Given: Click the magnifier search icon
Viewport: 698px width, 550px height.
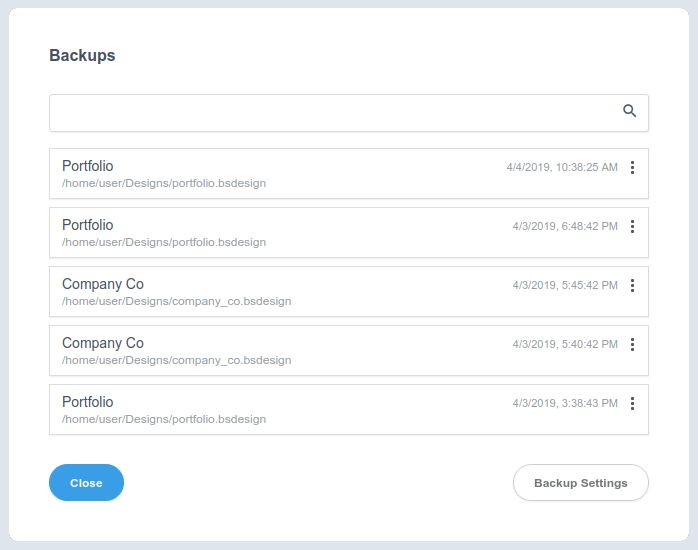Looking at the screenshot, I should tap(630, 111).
